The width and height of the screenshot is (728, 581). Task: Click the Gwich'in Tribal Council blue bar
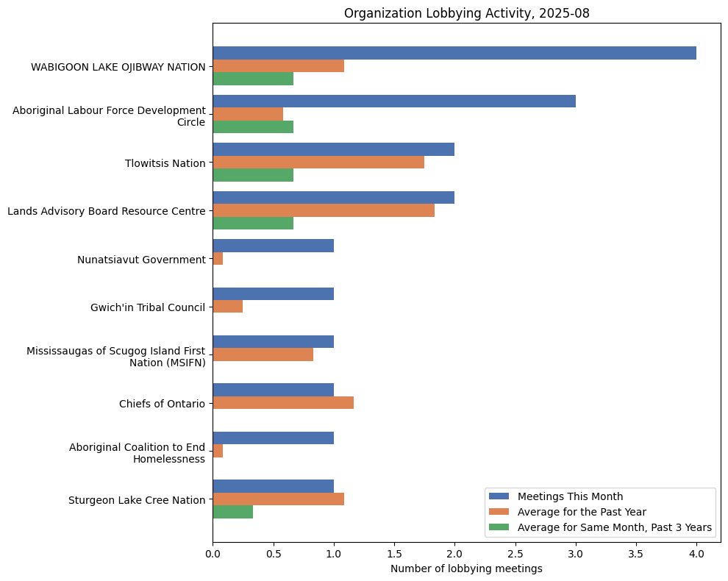click(273, 294)
